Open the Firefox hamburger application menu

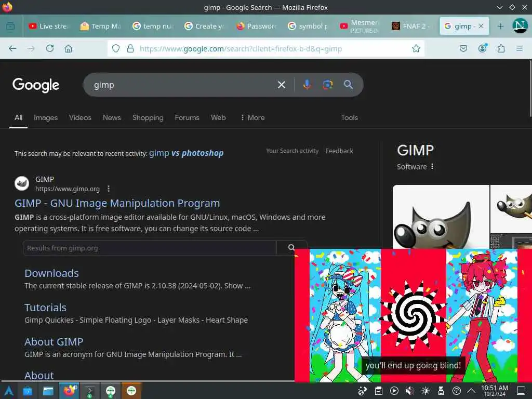pos(520,48)
